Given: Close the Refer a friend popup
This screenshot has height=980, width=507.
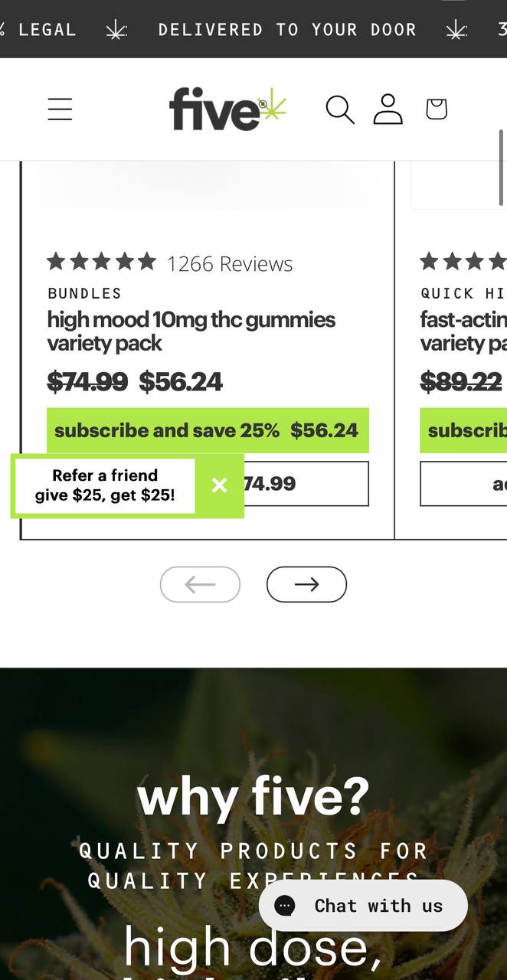Looking at the screenshot, I should [219, 485].
